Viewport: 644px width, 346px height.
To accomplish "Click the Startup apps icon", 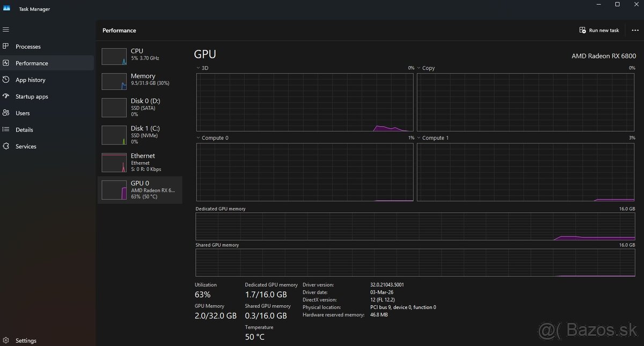I will (x=6, y=96).
